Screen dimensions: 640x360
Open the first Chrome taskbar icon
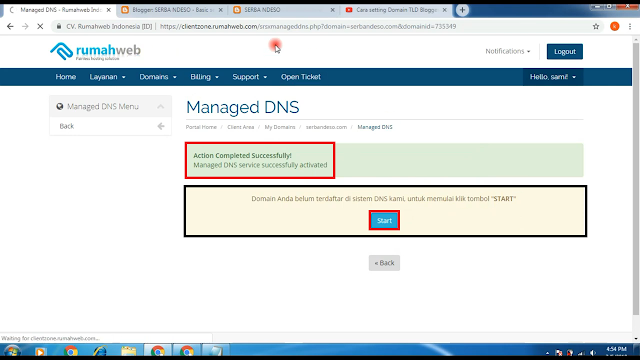tap(70, 351)
